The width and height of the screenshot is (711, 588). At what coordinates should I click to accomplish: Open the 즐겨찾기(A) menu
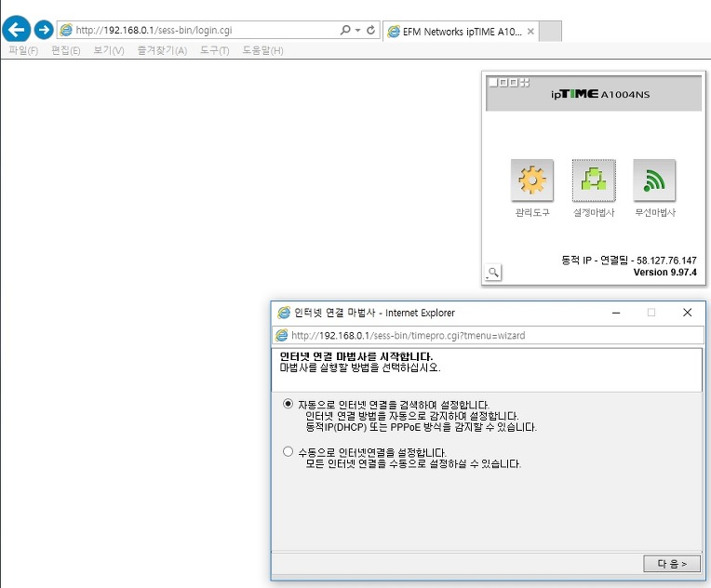point(162,50)
